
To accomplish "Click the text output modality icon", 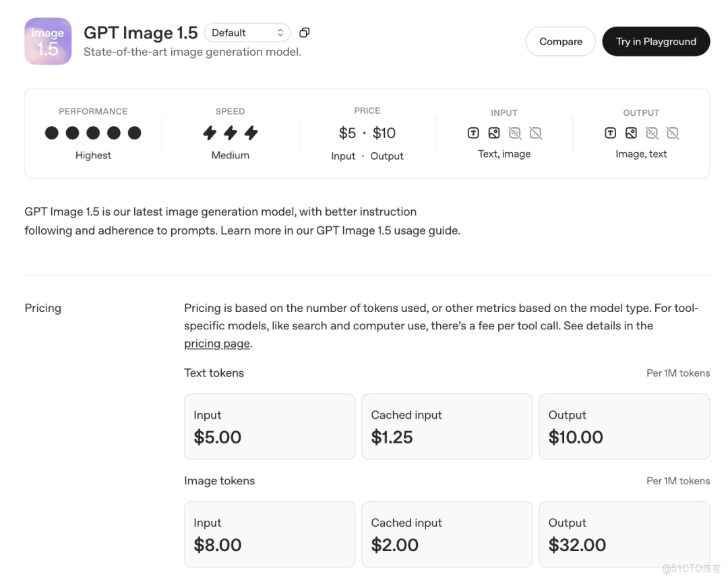I will (x=610, y=133).
